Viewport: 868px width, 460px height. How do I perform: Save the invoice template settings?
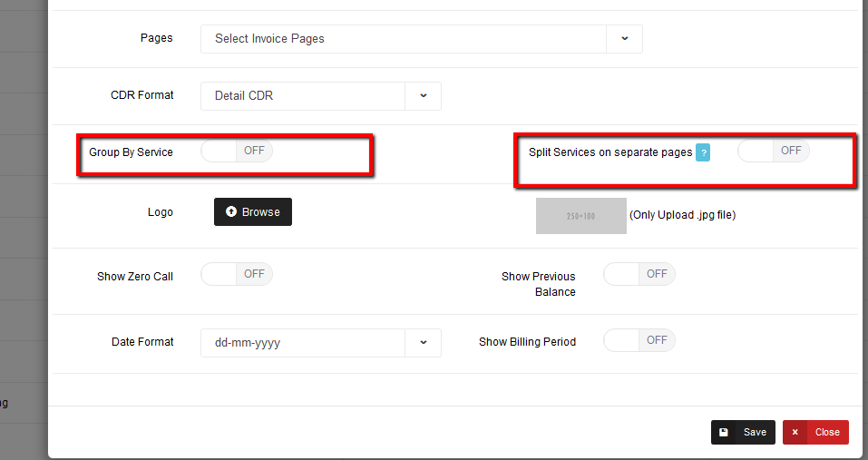click(743, 432)
